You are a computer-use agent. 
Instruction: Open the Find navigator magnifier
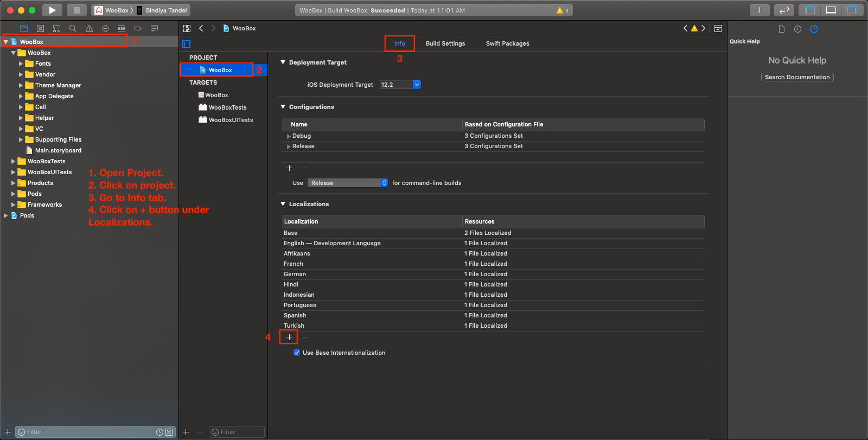tap(73, 28)
